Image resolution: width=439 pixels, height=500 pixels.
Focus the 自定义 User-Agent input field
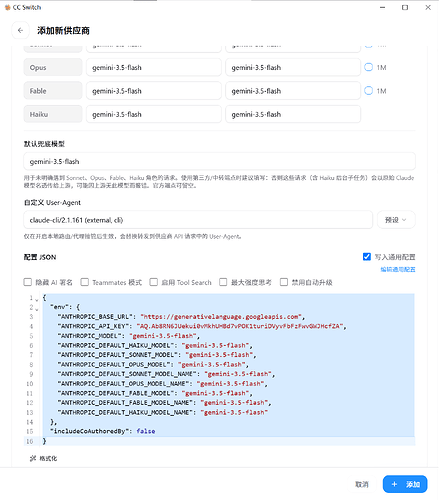[198, 220]
